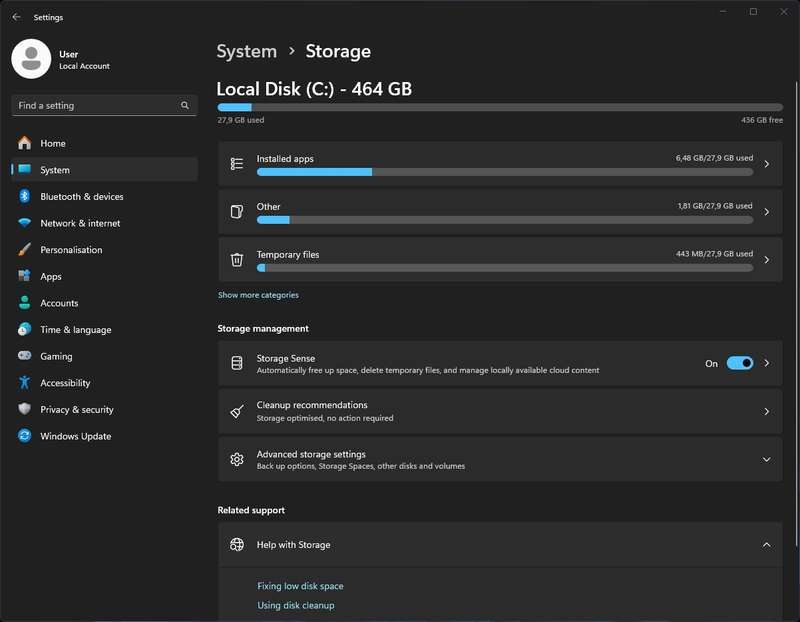Click '6,48 GB/27,9 GB used' text

coord(714,158)
